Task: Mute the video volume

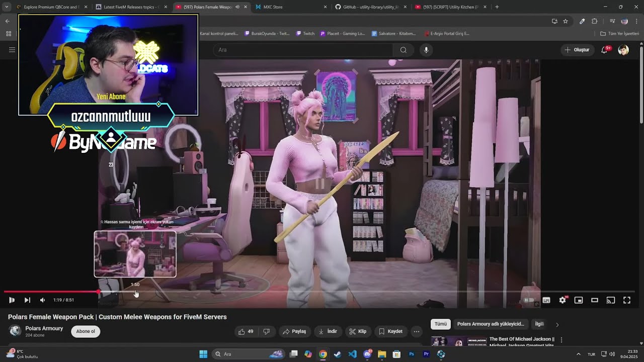Action: [x=42, y=300]
